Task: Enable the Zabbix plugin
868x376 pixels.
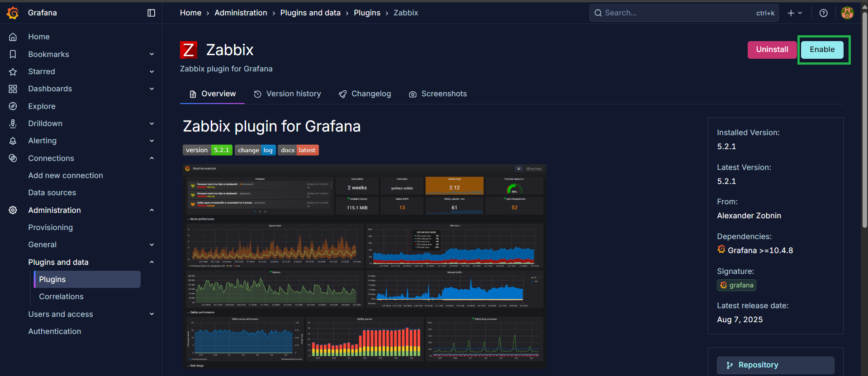Action: [x=822, y=50]
